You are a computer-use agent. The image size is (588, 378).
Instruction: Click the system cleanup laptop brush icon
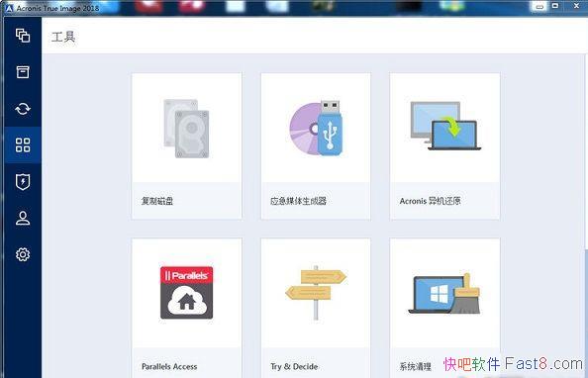click(444, 294)
